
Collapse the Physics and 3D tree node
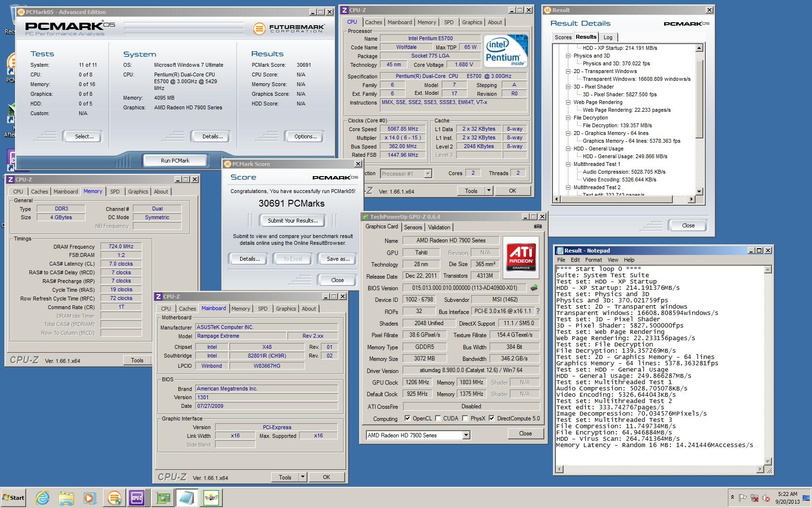pyautogui.click(x=568, y=56)
